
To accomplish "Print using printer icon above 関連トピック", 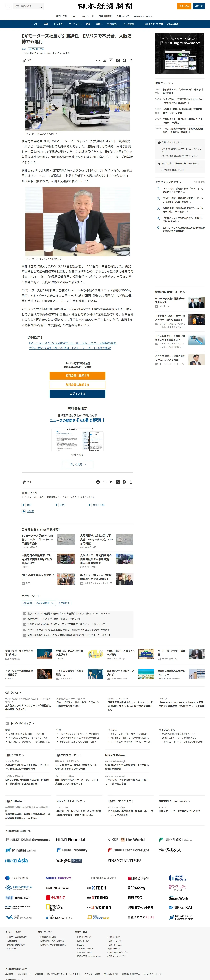I will point(98,482).
